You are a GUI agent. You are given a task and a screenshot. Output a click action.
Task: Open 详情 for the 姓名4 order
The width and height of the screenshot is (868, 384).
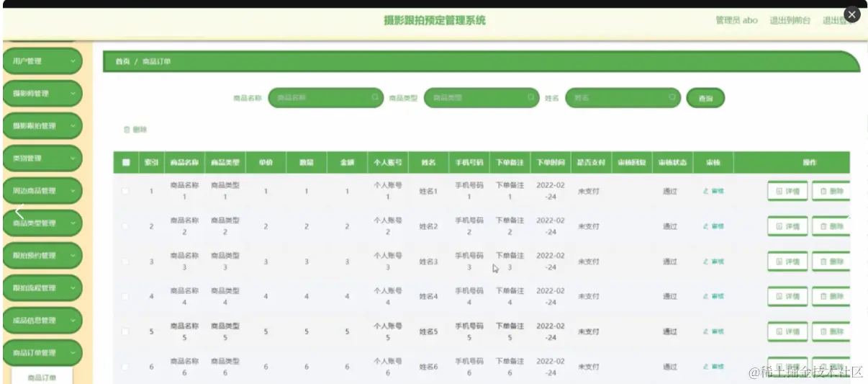787,296
